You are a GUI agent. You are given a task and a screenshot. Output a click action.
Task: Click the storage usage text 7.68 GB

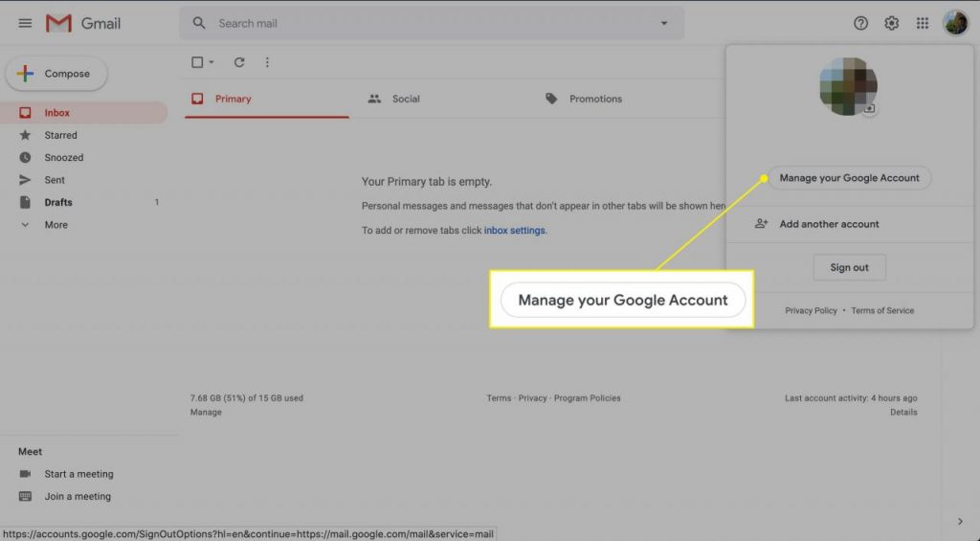[x=246, y=398]
